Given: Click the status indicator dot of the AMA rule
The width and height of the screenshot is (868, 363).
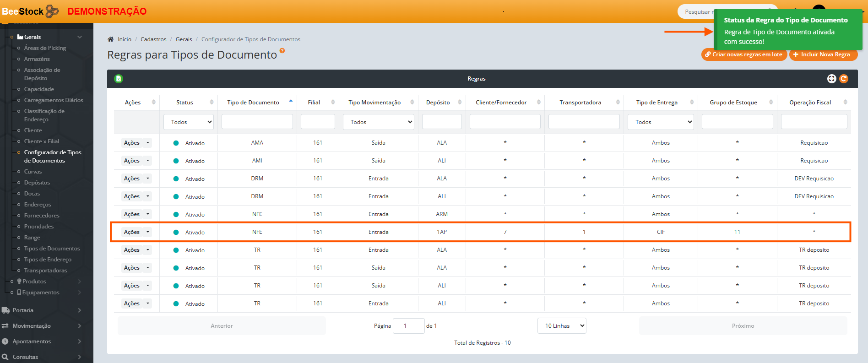Looking at the screenshot, I should click(176, 143).
